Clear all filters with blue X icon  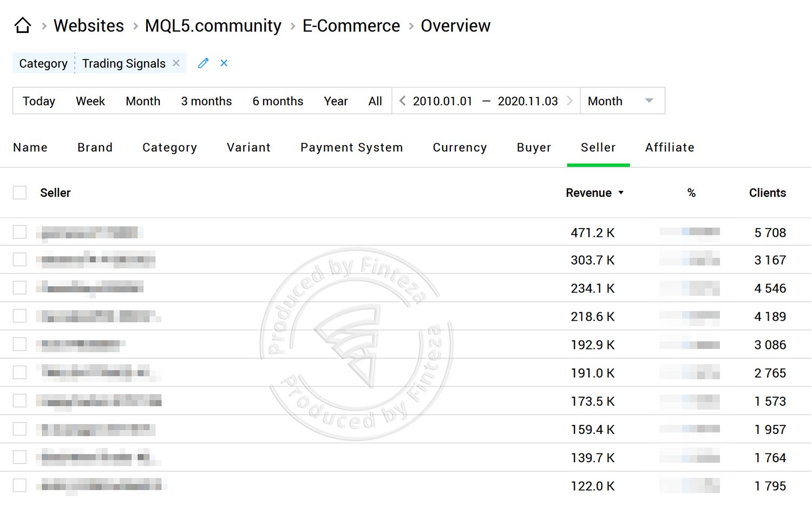(224, 63)
